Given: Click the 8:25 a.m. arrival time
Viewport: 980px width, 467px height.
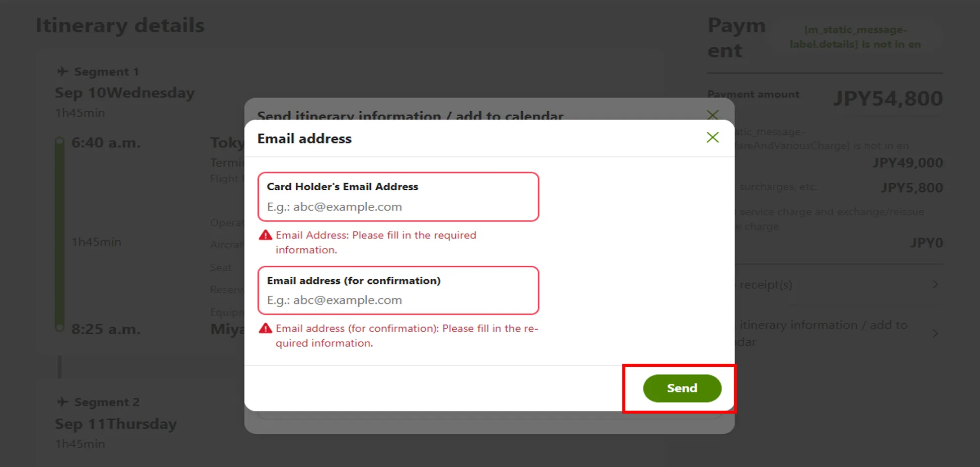Looking at the screenshot, I should (x=106, y=329).
